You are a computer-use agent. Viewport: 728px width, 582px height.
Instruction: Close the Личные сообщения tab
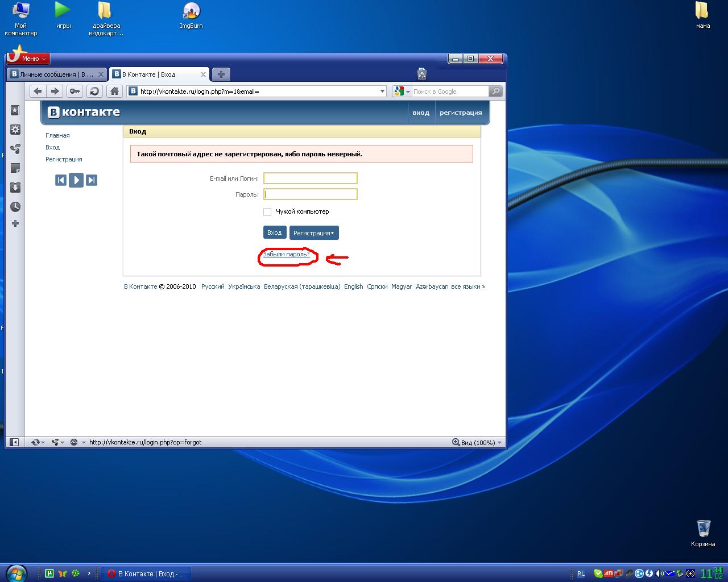[x=101, y=74]
